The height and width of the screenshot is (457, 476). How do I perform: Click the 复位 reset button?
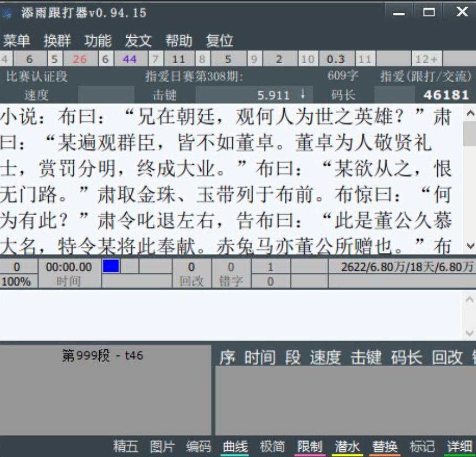(219, 40)
